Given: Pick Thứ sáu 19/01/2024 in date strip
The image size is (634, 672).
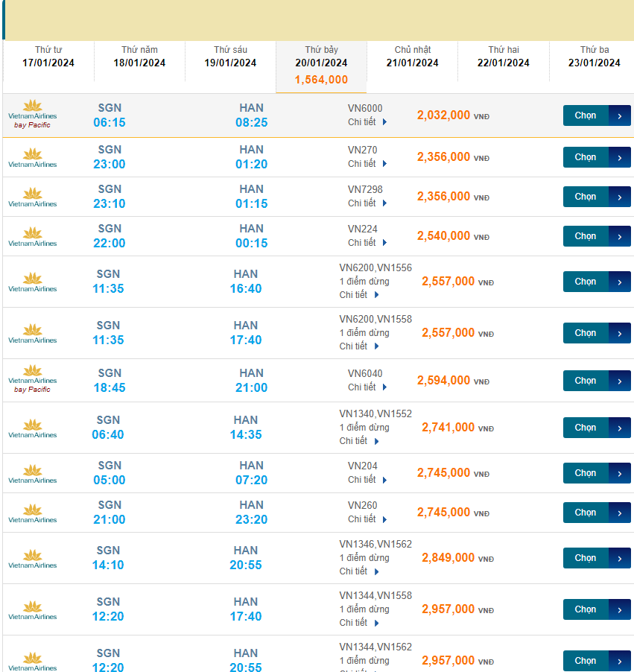Looking at the screenshot, I should coord(230,57).
